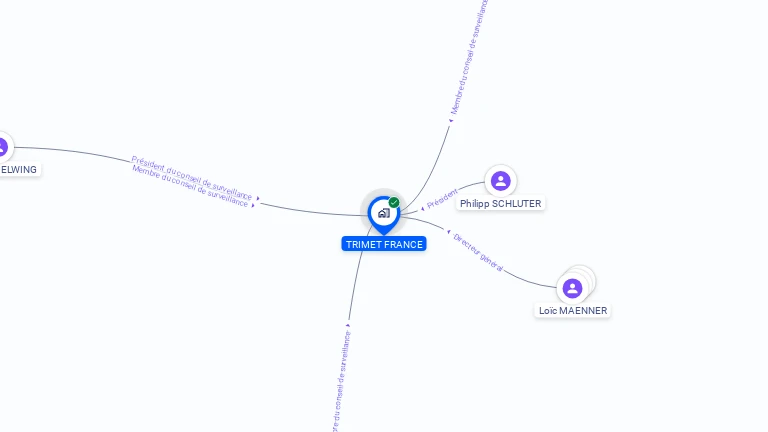This screenshot has height=432, width=768.
Task: Click the TRIMET FRANCE company pin icon
Action: coord(384,214)
